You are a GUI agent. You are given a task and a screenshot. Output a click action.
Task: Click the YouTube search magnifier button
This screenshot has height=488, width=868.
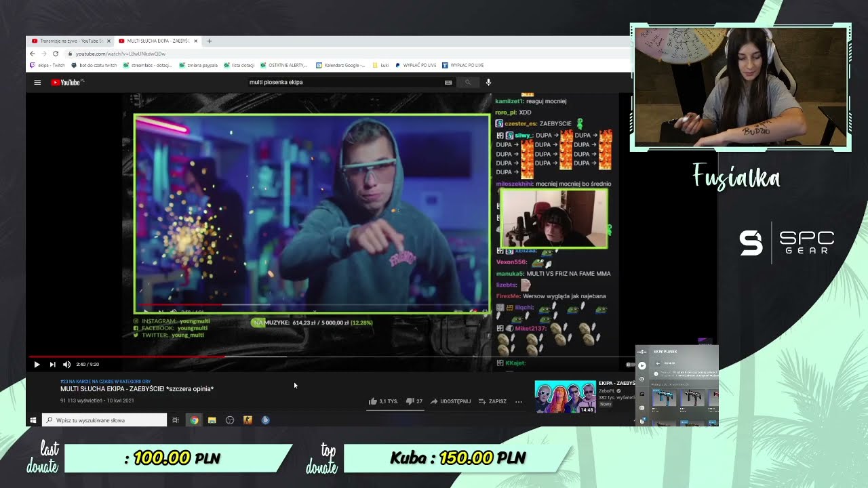[467, 83]
